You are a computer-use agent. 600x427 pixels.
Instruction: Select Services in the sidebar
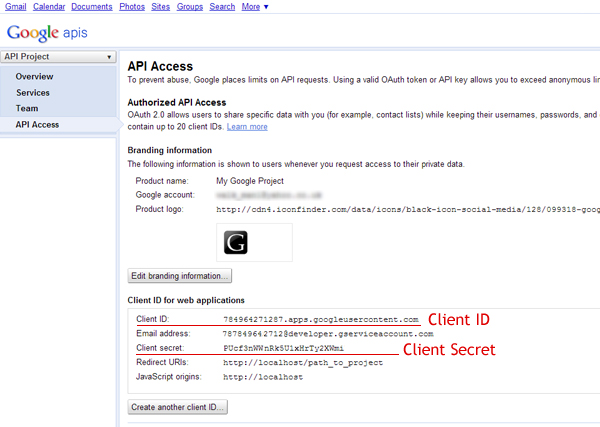(33, 93)
